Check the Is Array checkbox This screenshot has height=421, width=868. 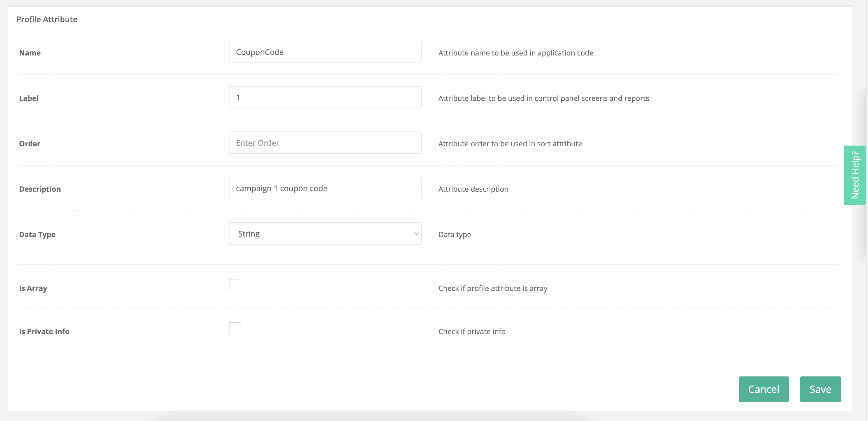(235, 285)
